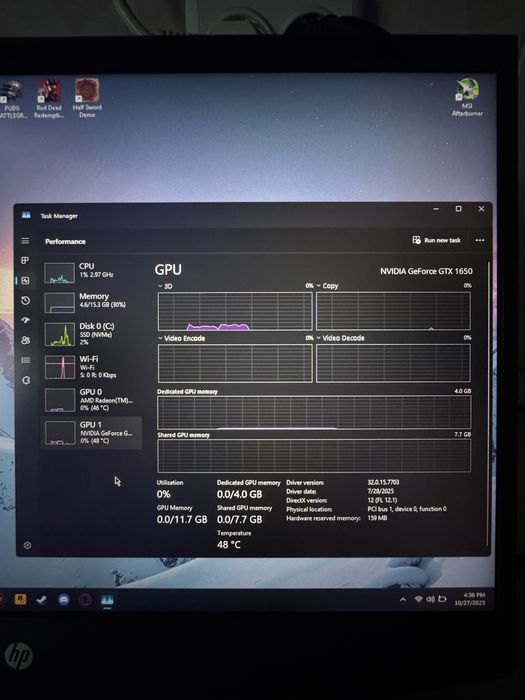The width and height of the screenshot is (525, 700).
Task: Open PUBG Battlegrounds desktop shortcut
Action: pyautogui.click(x=13, y=99)
